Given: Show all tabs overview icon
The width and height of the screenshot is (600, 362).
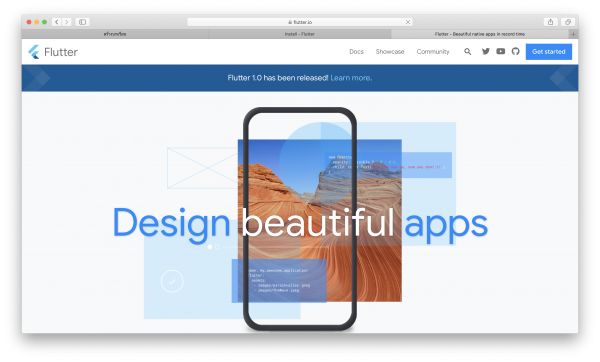Looking at the screenshot, I should [x=568, y=22].
